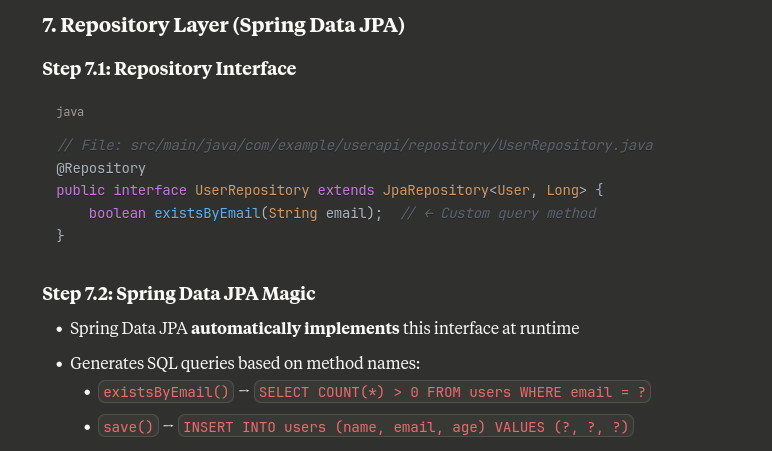Click the 'existsByEmail()' inline code pill

(x=166, y=392)
